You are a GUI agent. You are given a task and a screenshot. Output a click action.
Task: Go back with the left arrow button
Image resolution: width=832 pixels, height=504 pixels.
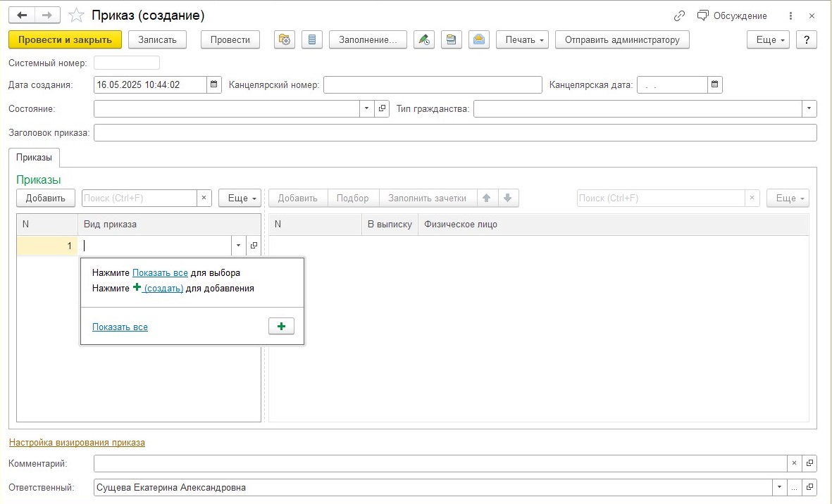(x=22, y=15)
